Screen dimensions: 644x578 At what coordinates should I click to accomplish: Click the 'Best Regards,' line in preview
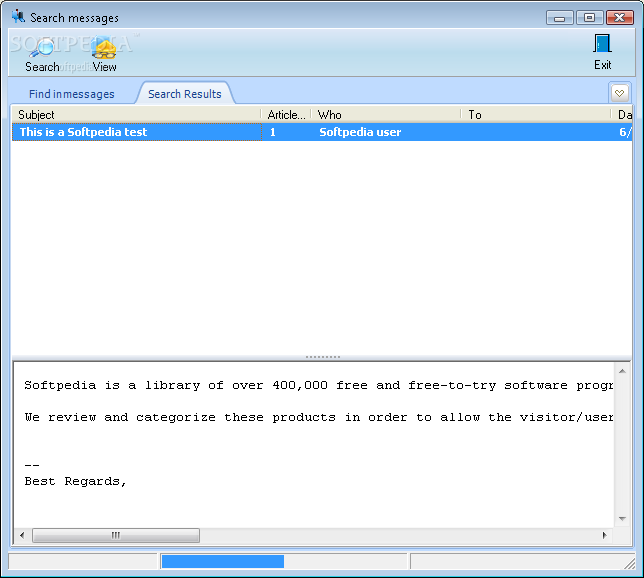pyautogui.click(x=75, y=481)
